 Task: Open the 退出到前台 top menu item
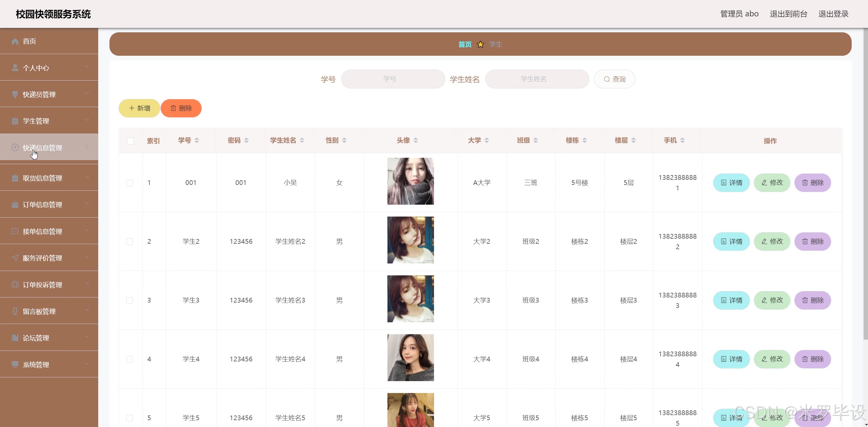click(x=788, y=14)
